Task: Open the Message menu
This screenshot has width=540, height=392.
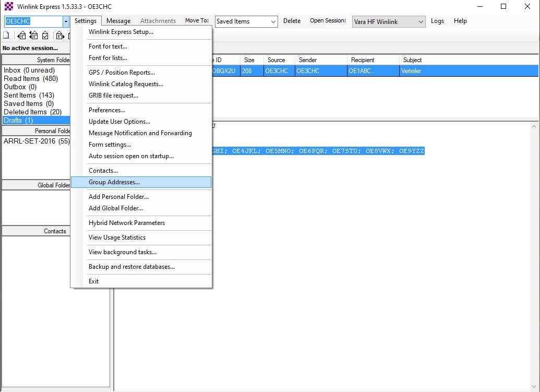Action: click(x=118, y=21)
